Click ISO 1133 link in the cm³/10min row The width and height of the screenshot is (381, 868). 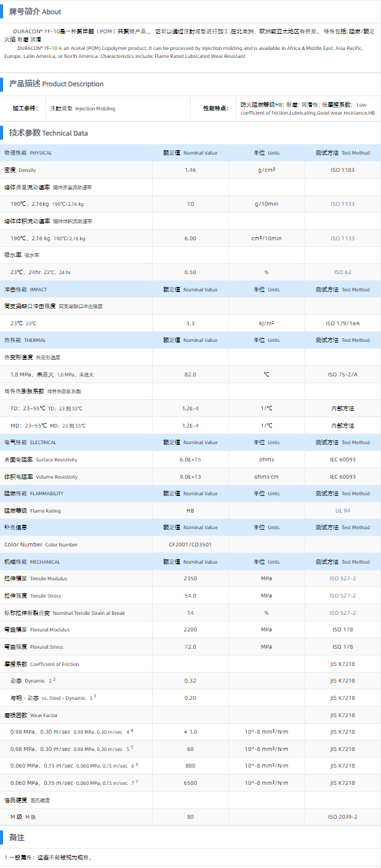(x=342, y=238)
